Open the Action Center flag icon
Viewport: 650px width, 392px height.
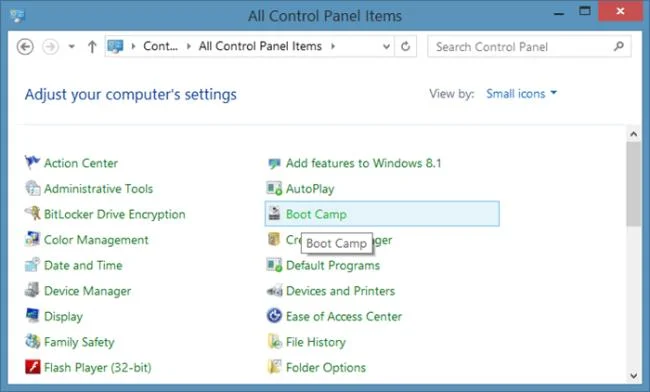click(32, 162)
